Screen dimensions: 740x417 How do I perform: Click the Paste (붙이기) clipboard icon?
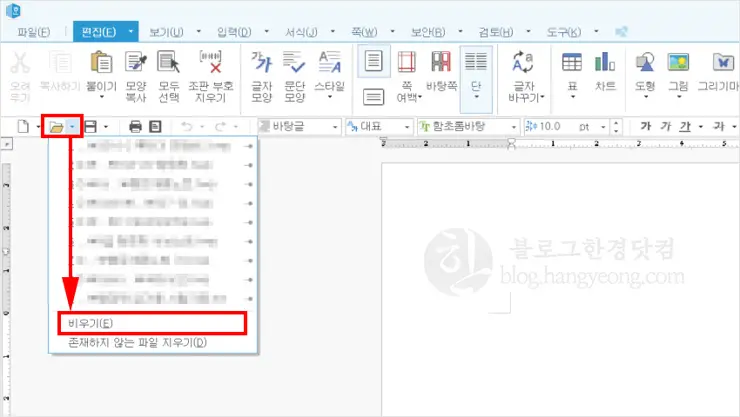101,62
